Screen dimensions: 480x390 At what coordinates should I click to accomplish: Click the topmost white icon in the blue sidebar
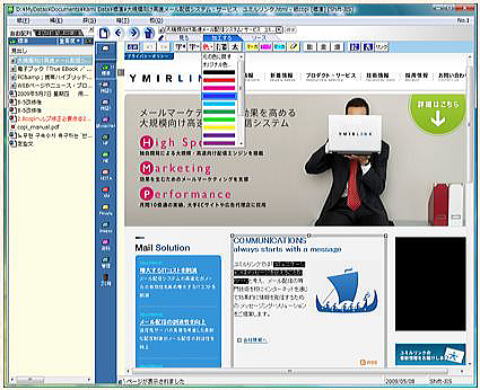click(106, 49)
